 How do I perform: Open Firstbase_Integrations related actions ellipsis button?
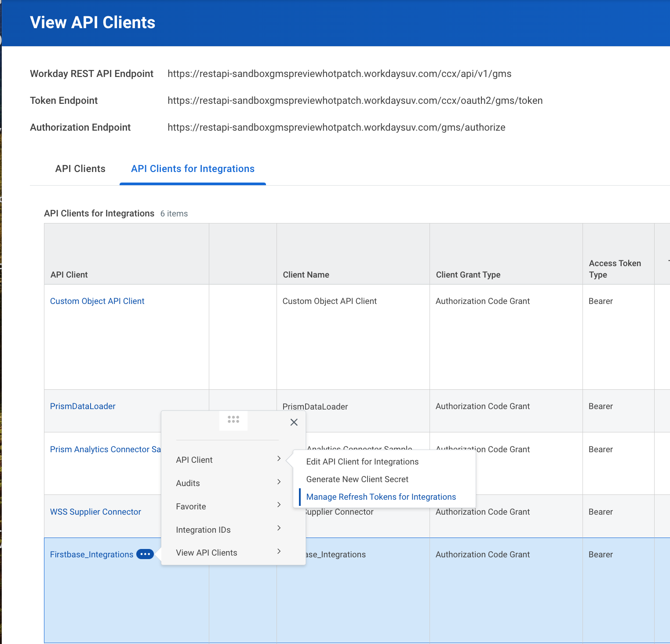coord(145,554)
